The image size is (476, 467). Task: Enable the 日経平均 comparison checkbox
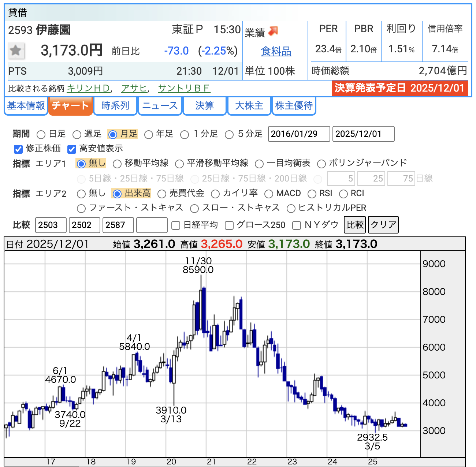pyautogui.click(x=176, y=225)
